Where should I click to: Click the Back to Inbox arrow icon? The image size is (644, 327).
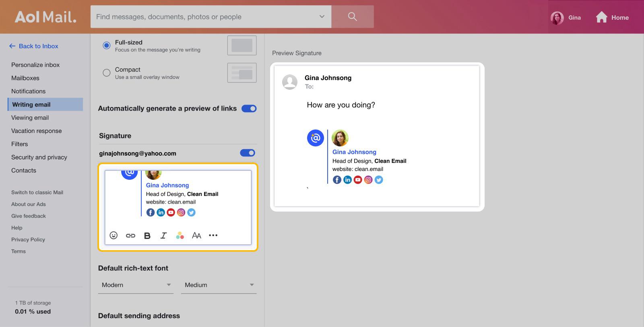pyautogui.click(x=12, y=46)
